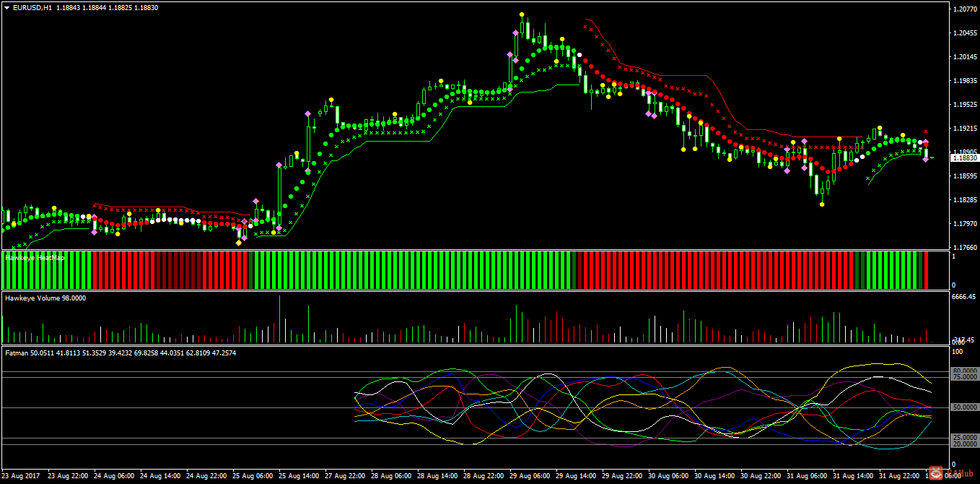Select the Hawkeye Volume 98.0000 label
The image size is (980, 484).
(45, 298)
